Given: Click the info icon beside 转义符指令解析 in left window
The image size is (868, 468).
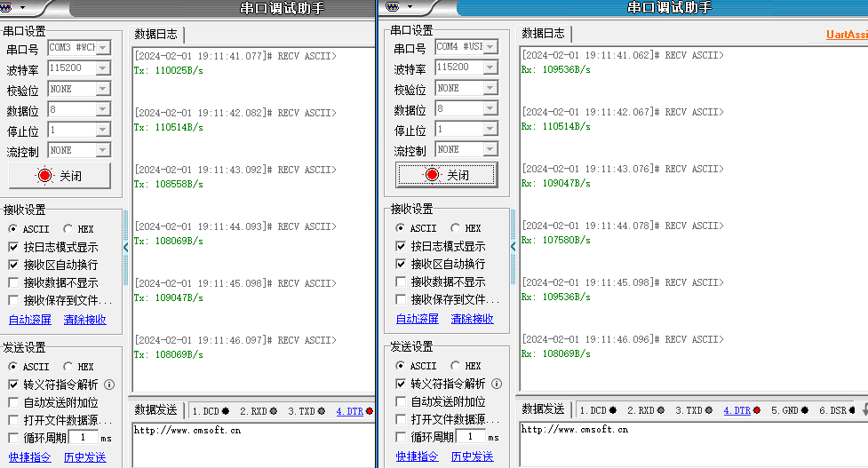Looking at the screenshot, I should 109,385.
